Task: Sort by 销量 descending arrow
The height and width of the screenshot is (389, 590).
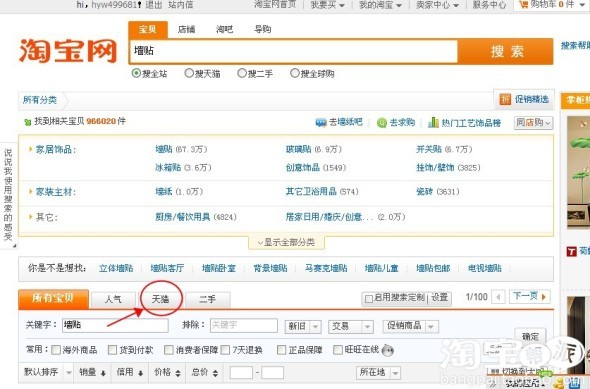Action: point(103,373)
